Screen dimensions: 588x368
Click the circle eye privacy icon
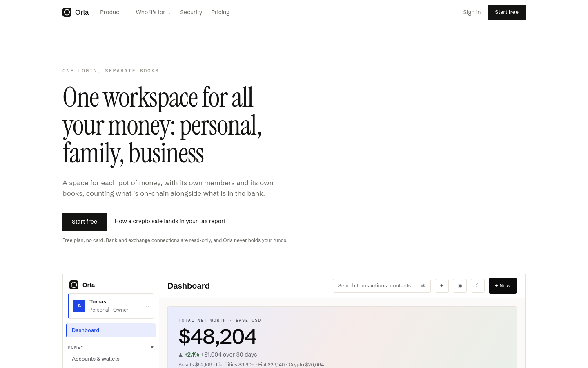tap(460, 286)
